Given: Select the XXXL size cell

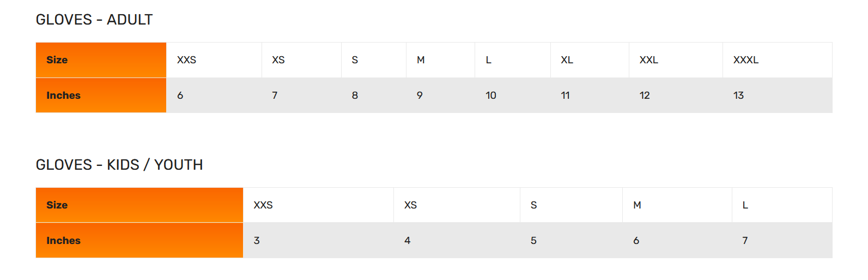Looking at the screenshot, I should [x=778, y=60].
